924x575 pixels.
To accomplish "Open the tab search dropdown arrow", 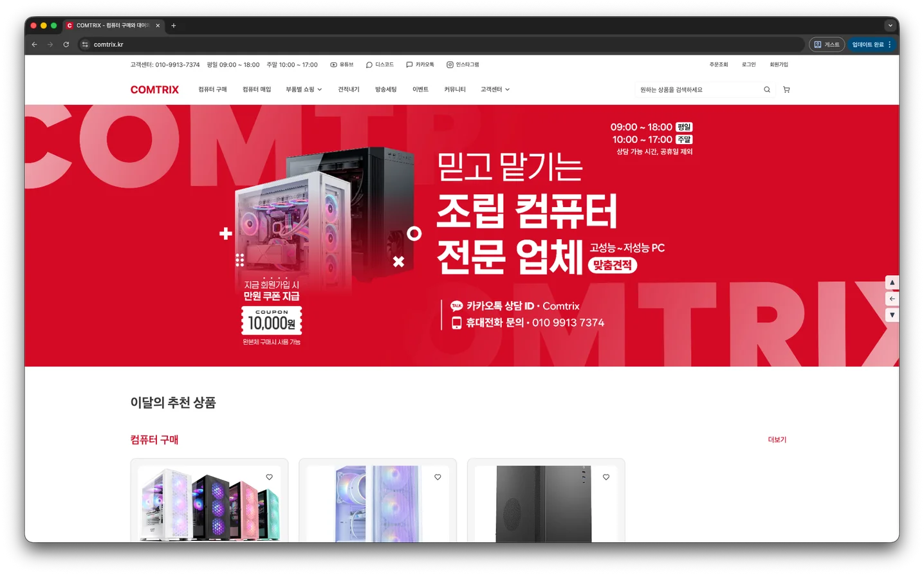I will (x=890, y=26).
